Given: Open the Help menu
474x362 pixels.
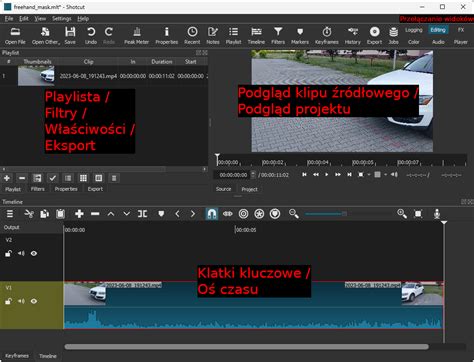Looking at the screenshot, I should pos(83,19).
